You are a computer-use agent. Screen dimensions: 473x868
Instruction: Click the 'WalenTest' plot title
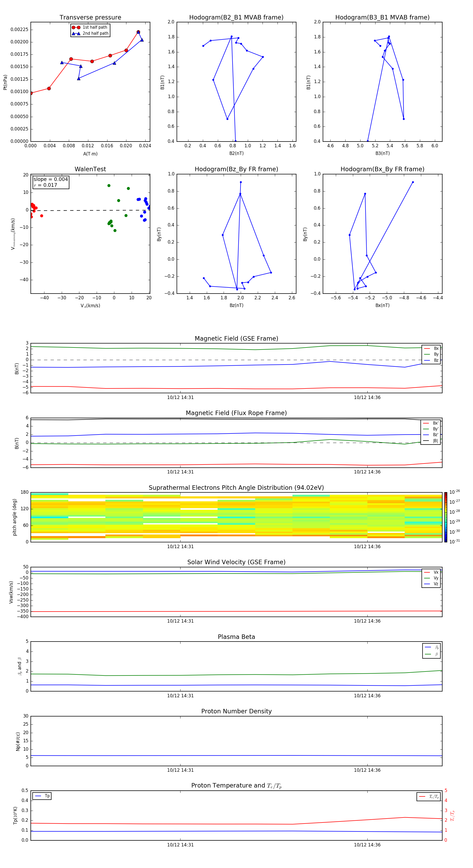[90, 169]
